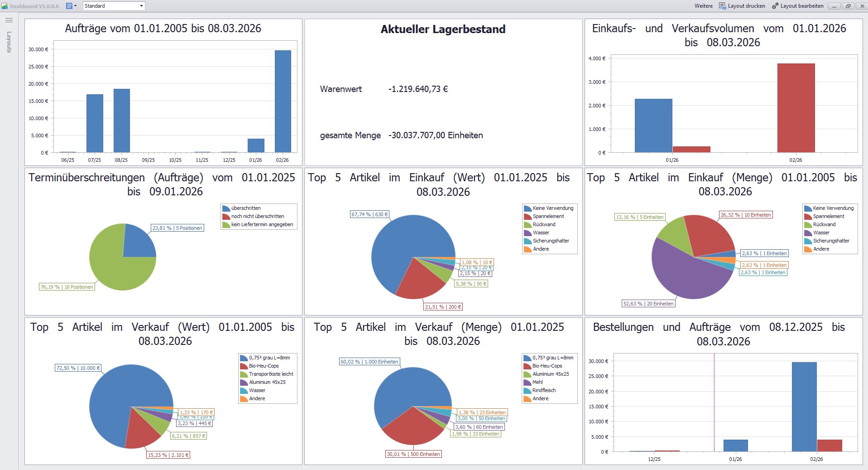Click the printer icon for Layout drucken
The height and width of the screenshot is (470, 868).
pyautogui.click(x=722, y=6)
